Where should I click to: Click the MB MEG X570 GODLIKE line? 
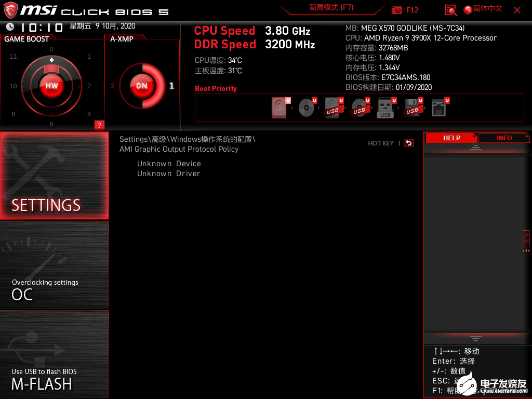405,28
